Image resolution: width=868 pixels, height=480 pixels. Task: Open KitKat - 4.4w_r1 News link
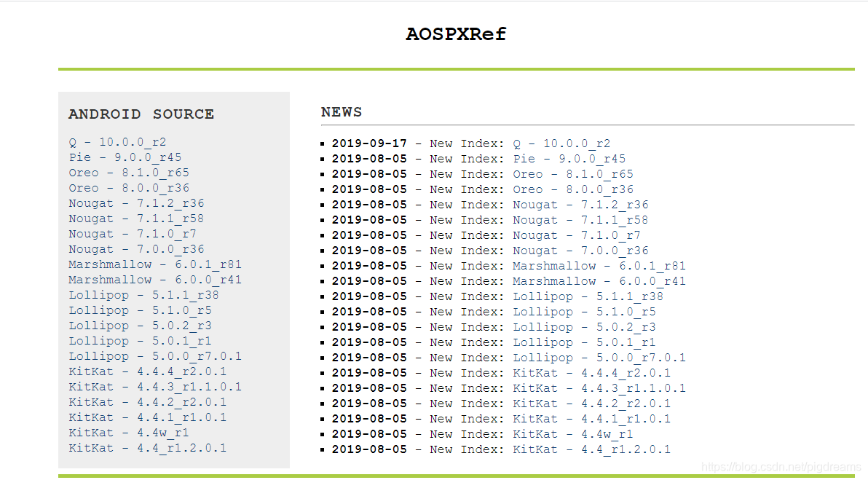coord(573,435)
